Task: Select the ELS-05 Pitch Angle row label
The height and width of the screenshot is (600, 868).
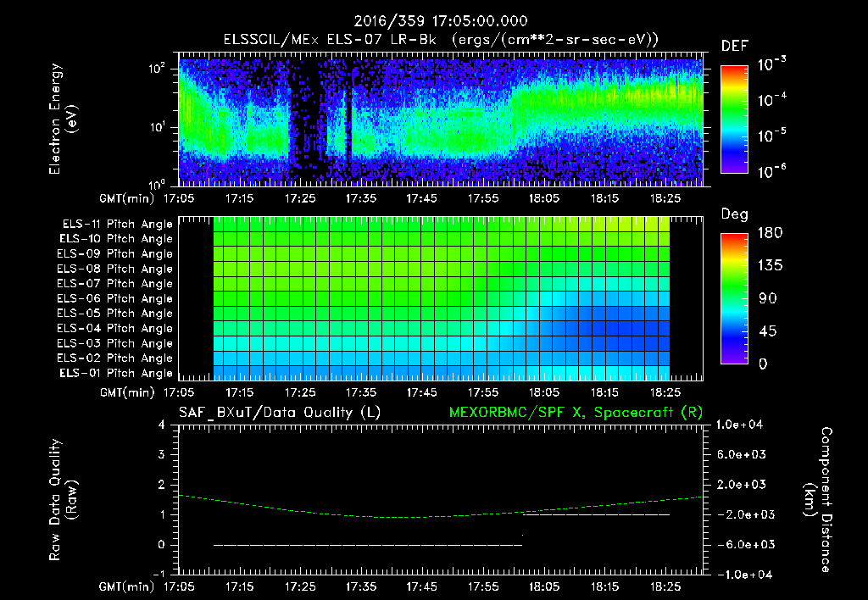Action: [x=115, y=314]
